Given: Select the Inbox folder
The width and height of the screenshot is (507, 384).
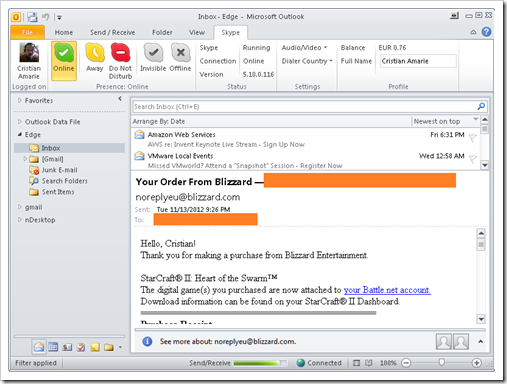Looking at the screenshot, I should 70,148.
